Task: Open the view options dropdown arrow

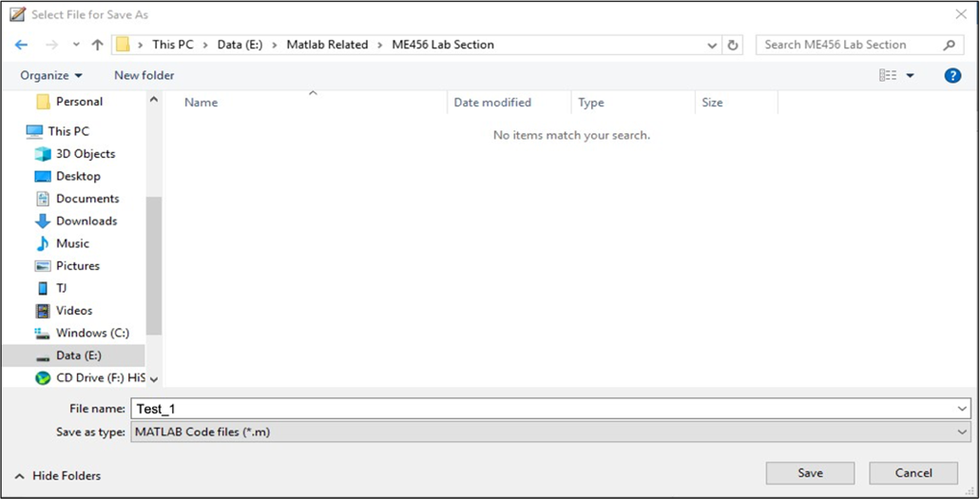Action: [x=910, y=76]
